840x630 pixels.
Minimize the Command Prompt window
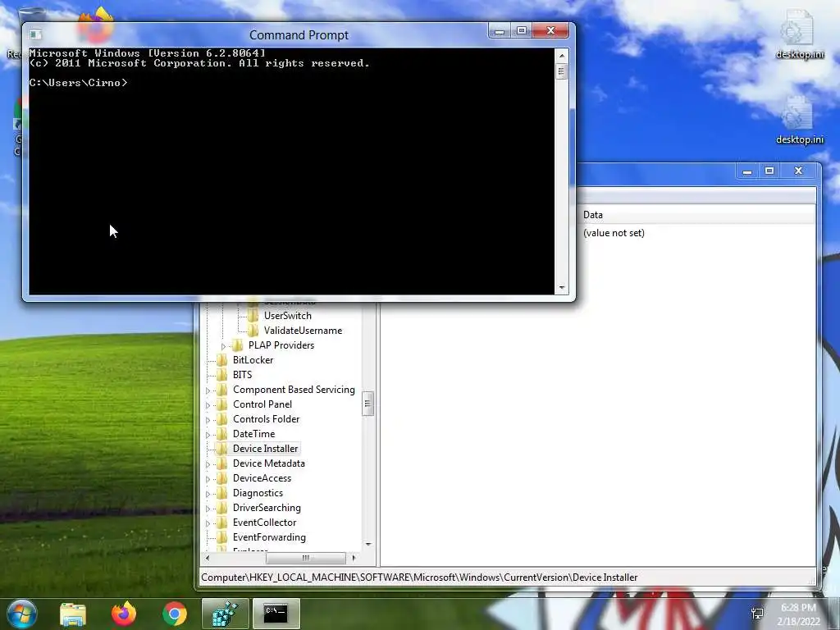pos(500,31)
